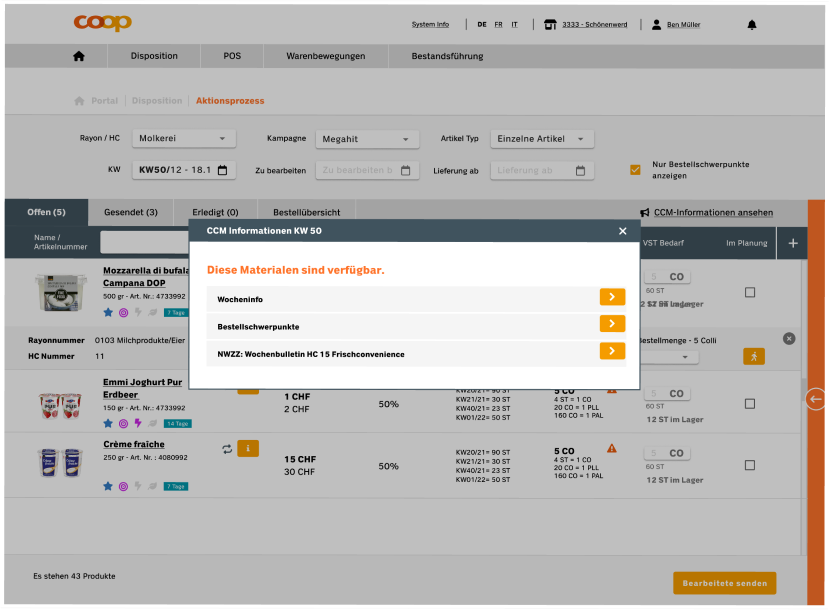Click the Coop logo
The height and width of the screenshot is (610, 829).
[103, 23]
